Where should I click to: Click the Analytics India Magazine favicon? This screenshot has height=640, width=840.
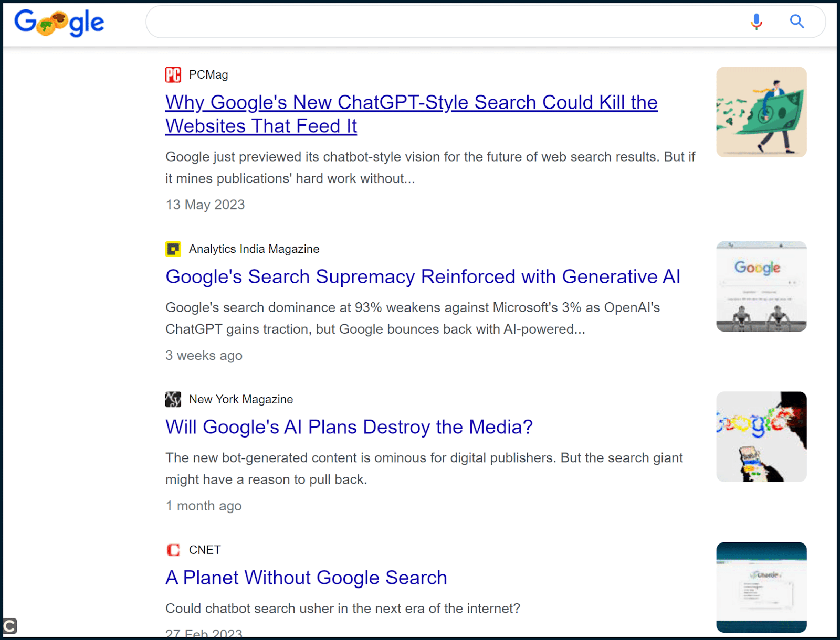point(173,249)
